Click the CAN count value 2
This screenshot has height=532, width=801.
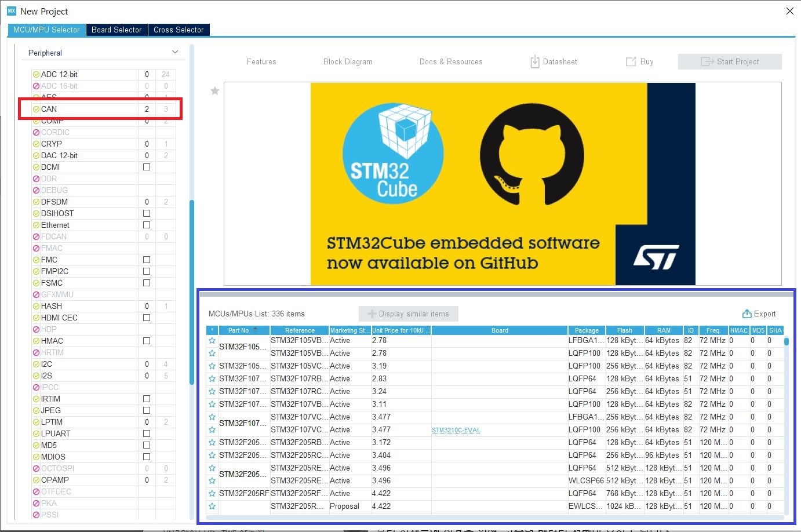[147, 109]
